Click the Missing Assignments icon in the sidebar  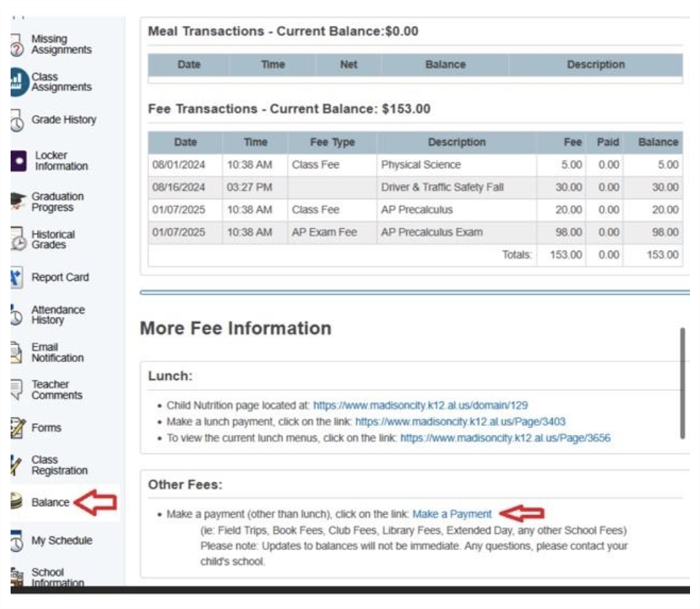tap(17, 44)
